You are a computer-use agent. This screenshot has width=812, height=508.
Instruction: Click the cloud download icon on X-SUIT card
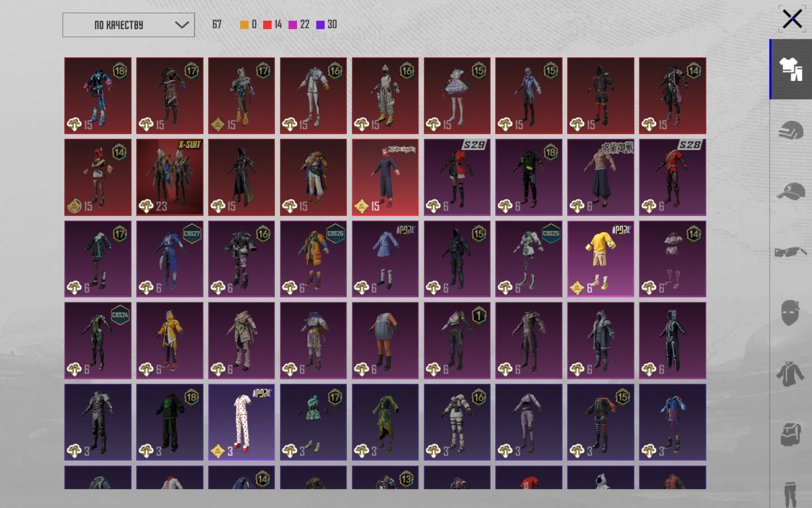tap(146, 206)
